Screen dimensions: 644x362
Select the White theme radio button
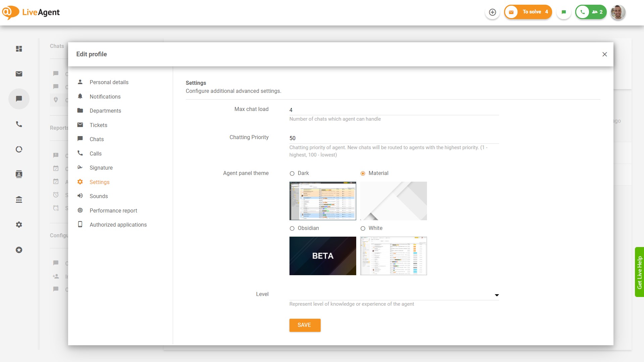pos(363,228)
